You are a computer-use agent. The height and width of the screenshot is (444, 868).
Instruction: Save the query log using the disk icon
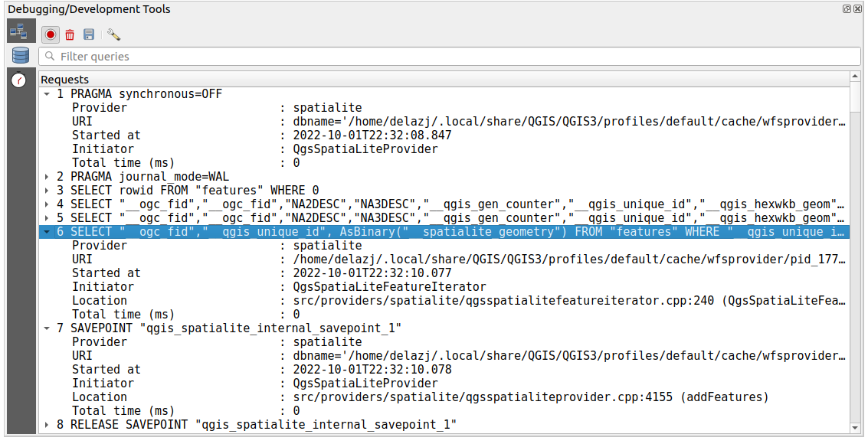pos(88,34)
